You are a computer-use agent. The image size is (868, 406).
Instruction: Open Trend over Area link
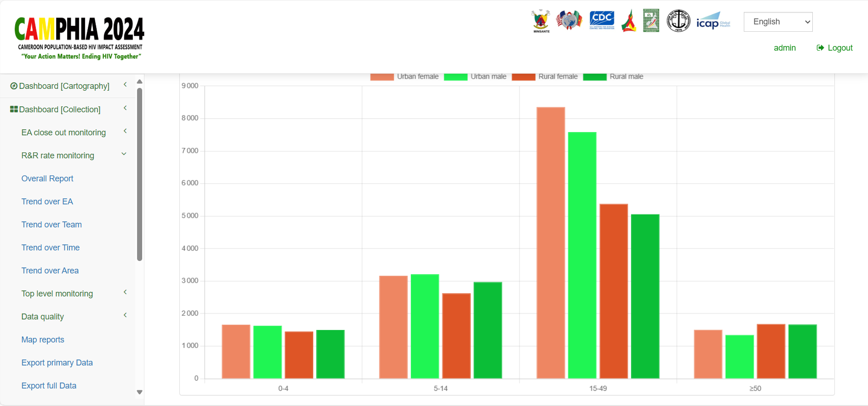pyautogui.click(x=50, y=271)
